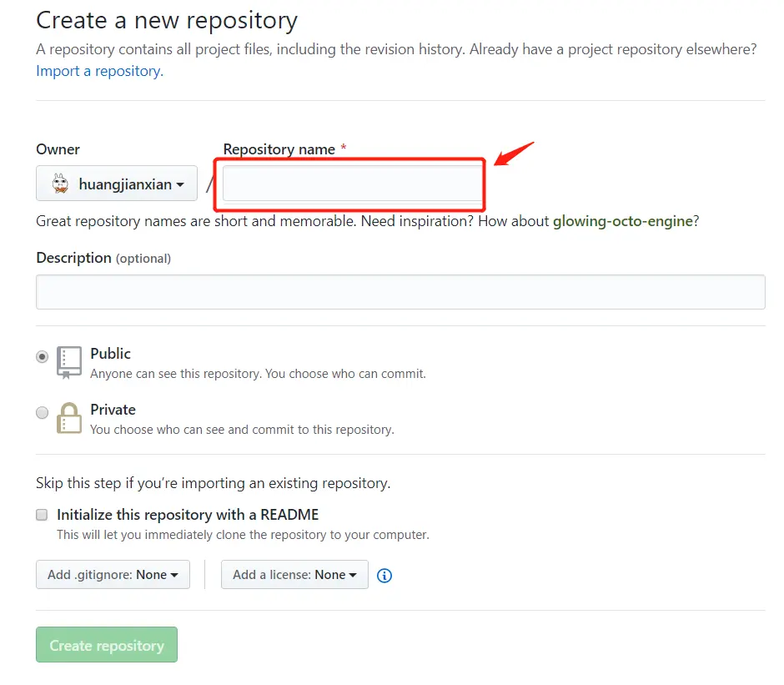Use the glowing-octo-engine name suggestion
Screen dimensions: 784x685
tap(622, 221)
